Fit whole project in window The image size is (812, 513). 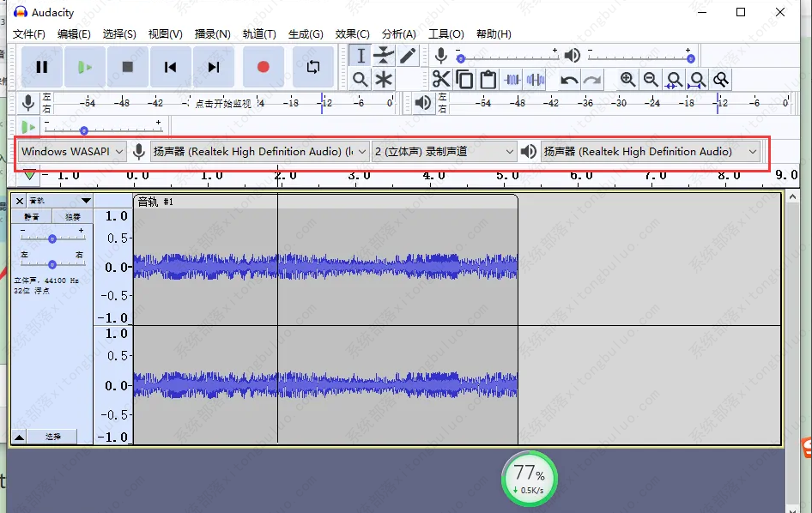coord(698,80)
